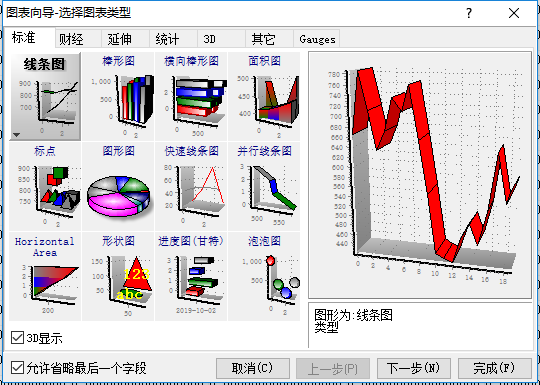Choose the 图形图 pie chart icon
The image size is (540, 385).
click(x=118, y=186)
